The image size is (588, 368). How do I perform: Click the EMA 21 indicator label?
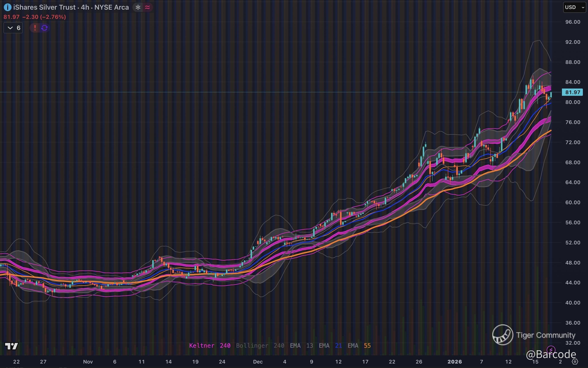coord(330,346)
